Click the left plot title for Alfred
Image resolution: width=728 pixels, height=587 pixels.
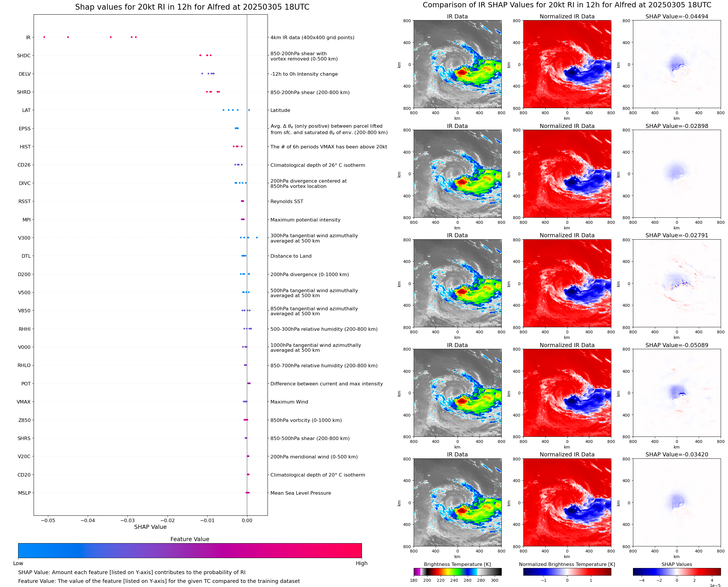pos(192,7)
